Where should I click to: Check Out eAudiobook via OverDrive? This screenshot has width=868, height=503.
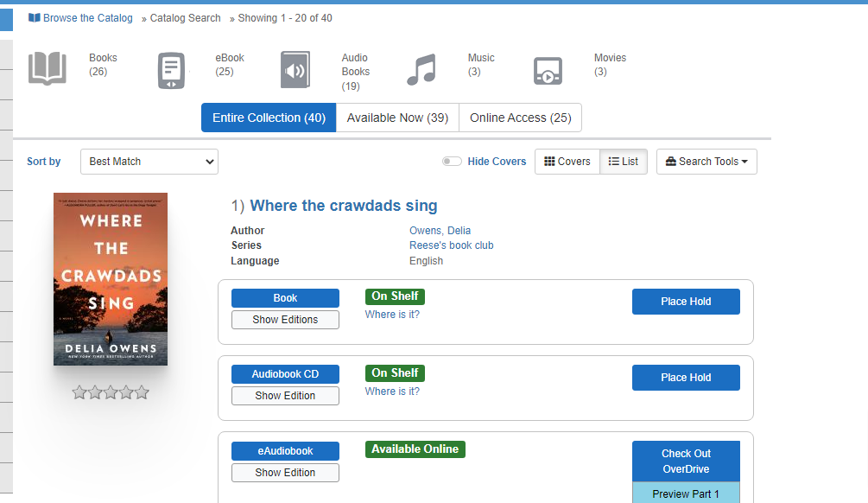tap(686, 462)
